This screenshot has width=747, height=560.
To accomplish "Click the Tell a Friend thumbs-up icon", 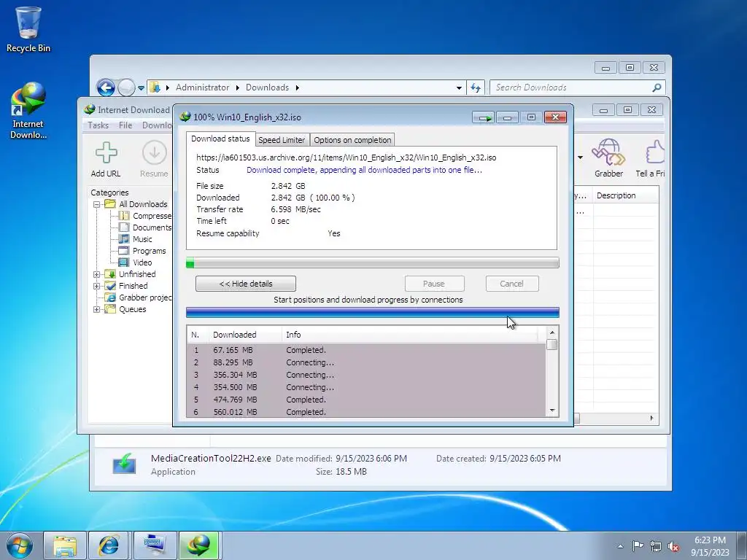I will point(656,152).
